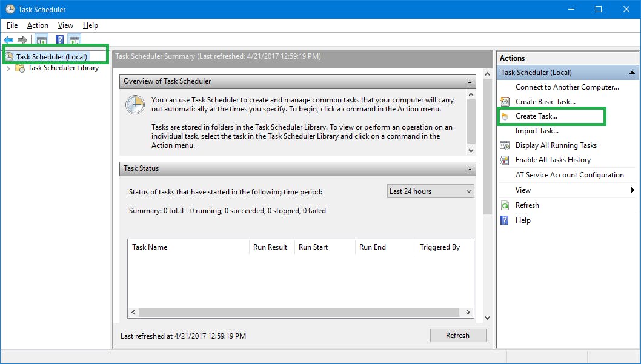Open the Action menu
This screenshot has height=364, width=641.
[x=38, y=25]
